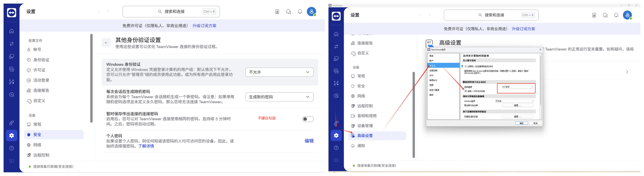Close the TeamViewer选项 dialog
Screen dimensions: 644x176
click(x=540, y=50)
